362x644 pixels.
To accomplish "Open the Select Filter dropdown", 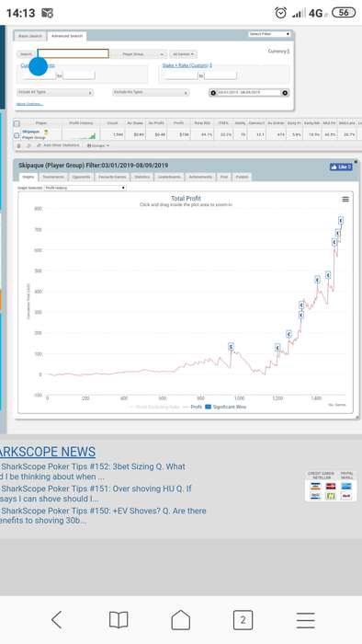I will pyautogui.click(x=269, y=34).
